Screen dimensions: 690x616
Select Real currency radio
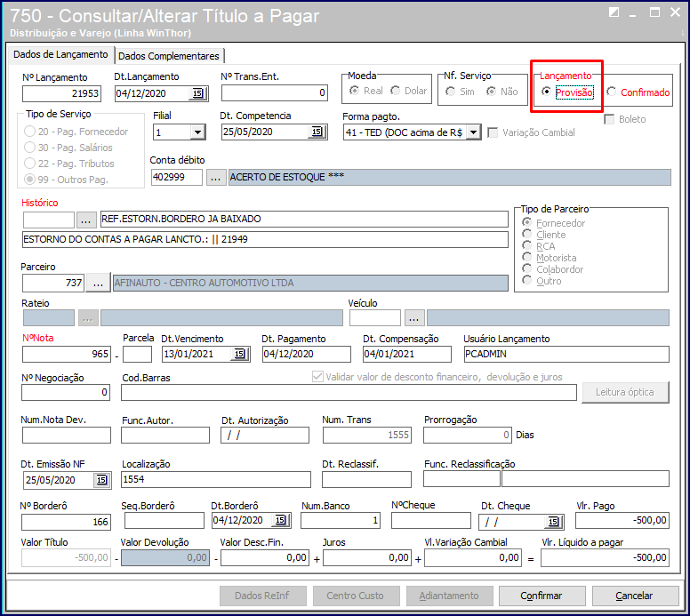[x=354, y=90]
